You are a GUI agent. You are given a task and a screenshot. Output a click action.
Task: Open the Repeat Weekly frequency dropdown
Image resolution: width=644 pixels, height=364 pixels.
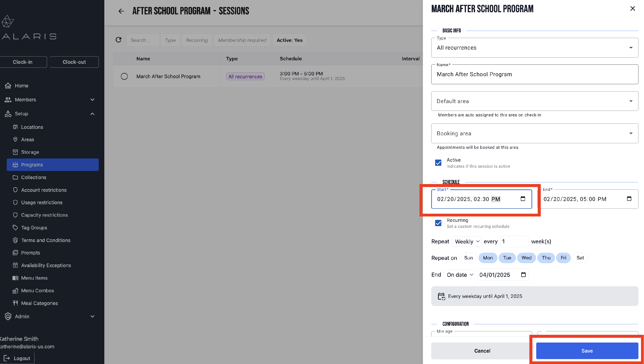pos(466,241)
